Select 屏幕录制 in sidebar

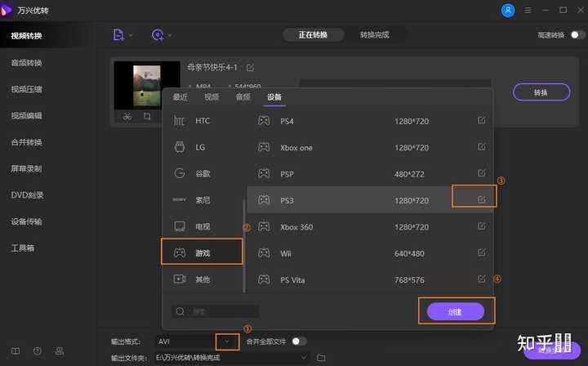(x=26, y=168)
